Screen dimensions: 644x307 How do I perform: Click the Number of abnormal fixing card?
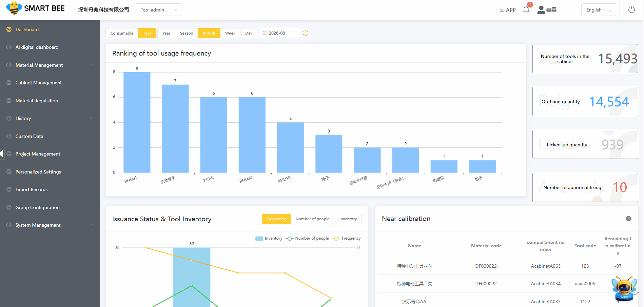point(585,187)
